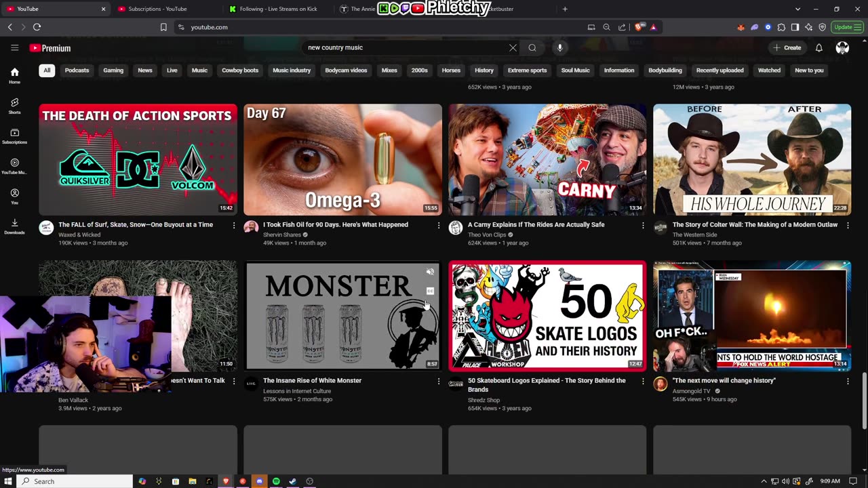The width and height of the screenshot is (868, 488).
Task: Open options for 50 Skateboard Logos video
Action: click(x=644, y=381)
